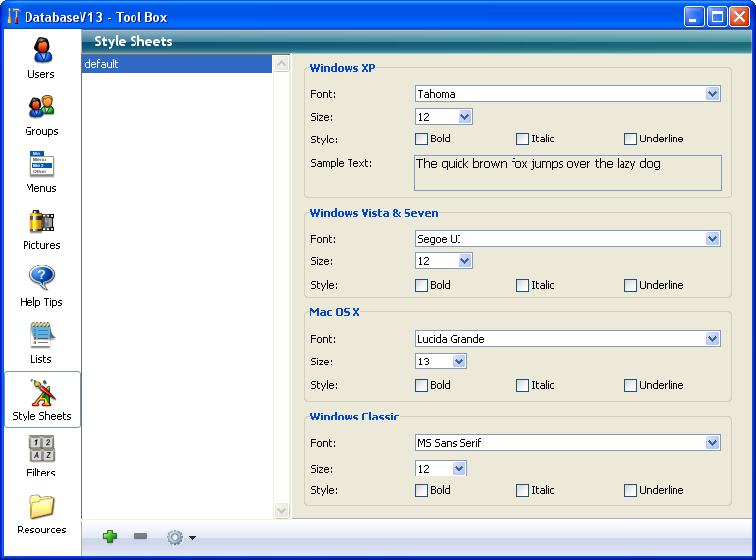
Task: Click the green plus add button
Action: point(110,537)
